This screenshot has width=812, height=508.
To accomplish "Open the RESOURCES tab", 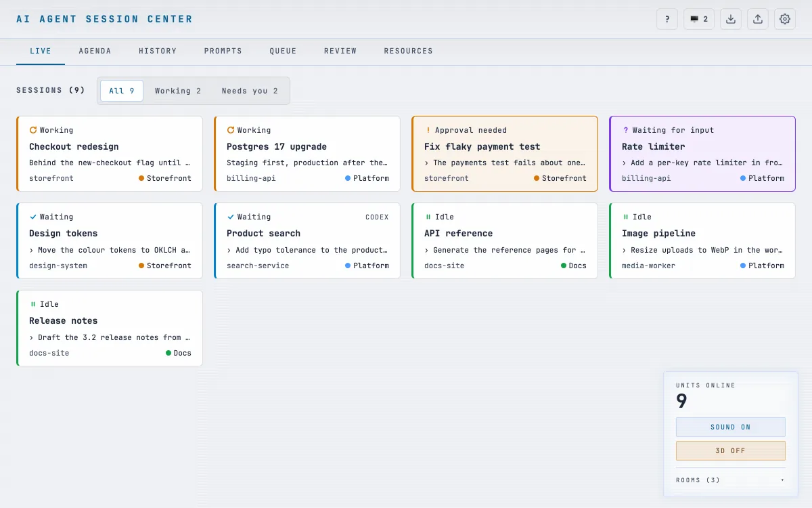I will [x=409, y=51].
